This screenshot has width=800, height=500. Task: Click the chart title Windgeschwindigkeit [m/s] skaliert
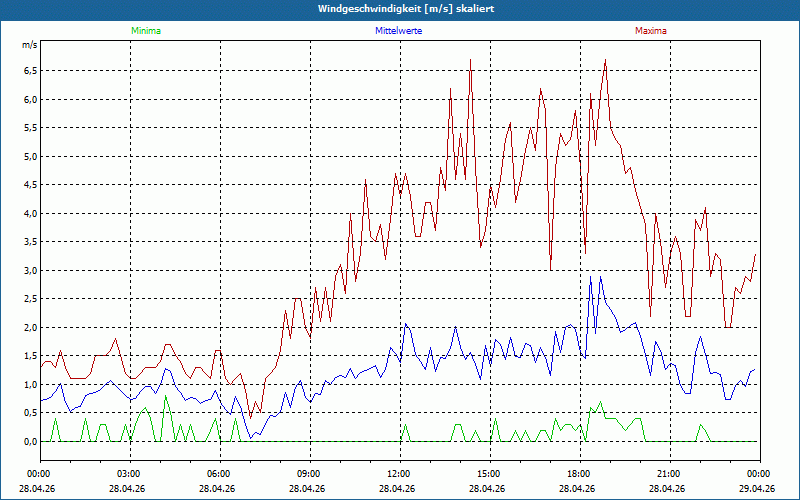pyautogui.click(x=406, y=9)
